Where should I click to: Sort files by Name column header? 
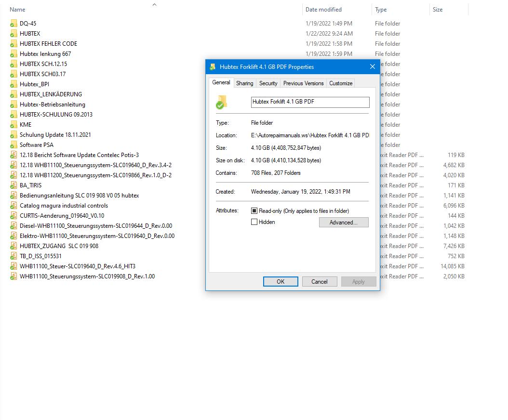click(x=17, y=10)
